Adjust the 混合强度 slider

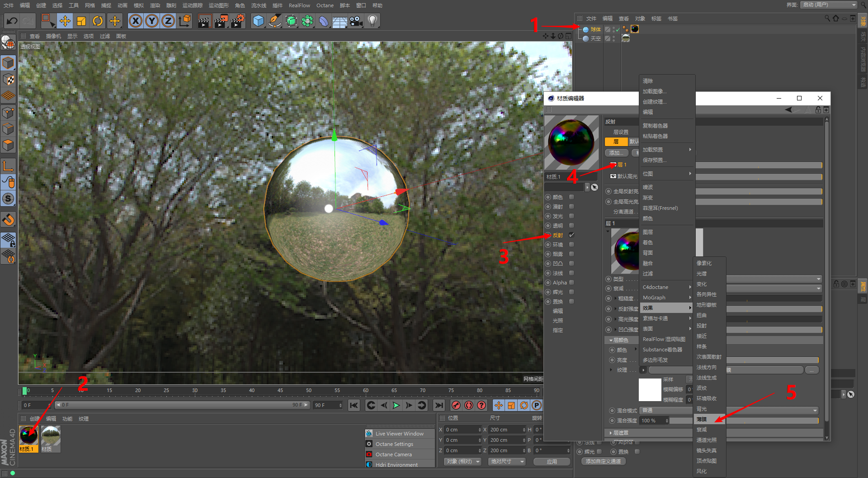tap(744, 421)
